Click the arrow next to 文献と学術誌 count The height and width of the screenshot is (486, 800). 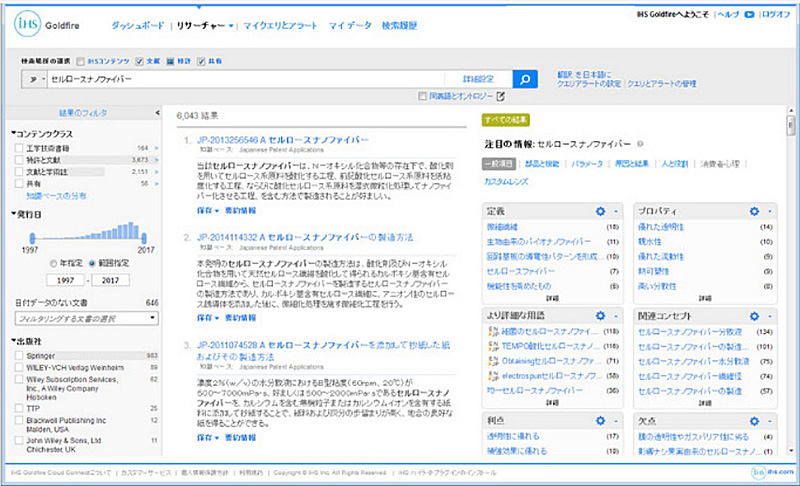click(x=157, y=172)
